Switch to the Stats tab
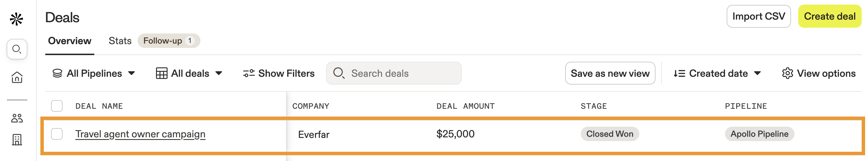Image resolution: width=868 pixels, height=161 pixels. [120, 41]
